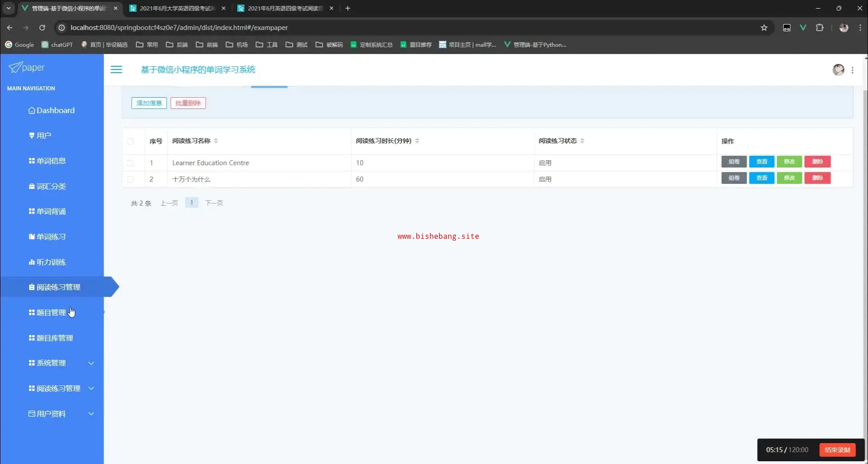Open the 定制系统汇总 bookmark
Screen dimensions: 868x464
371,44
